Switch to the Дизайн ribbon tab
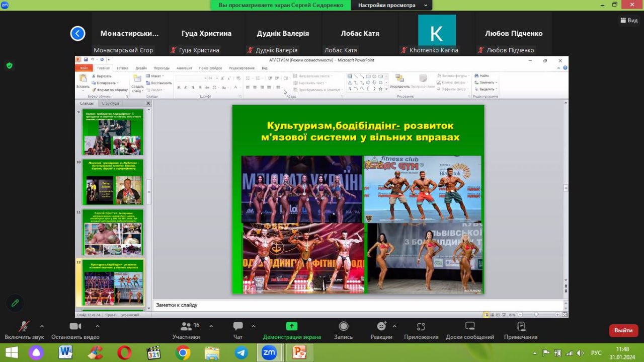Viewport: 644px width, 362px height. pos(141,68)
